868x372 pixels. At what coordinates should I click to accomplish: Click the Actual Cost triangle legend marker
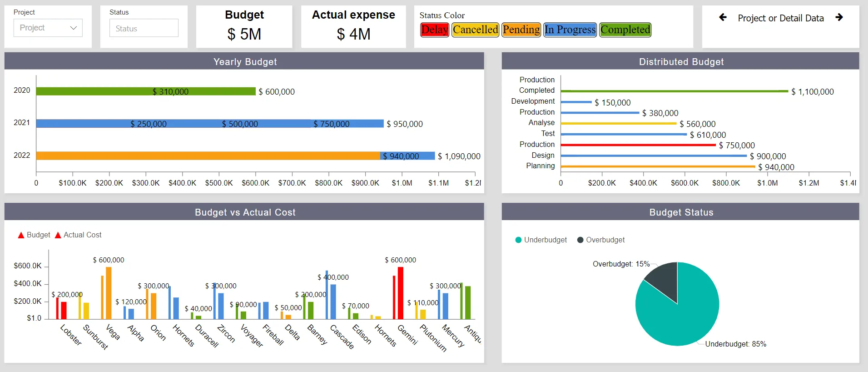point(58,235)
